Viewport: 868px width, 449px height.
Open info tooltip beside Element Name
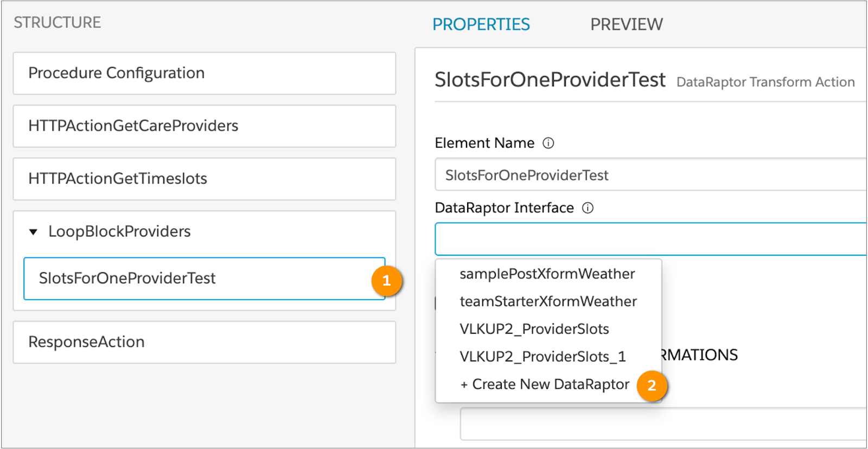[548, 143]
